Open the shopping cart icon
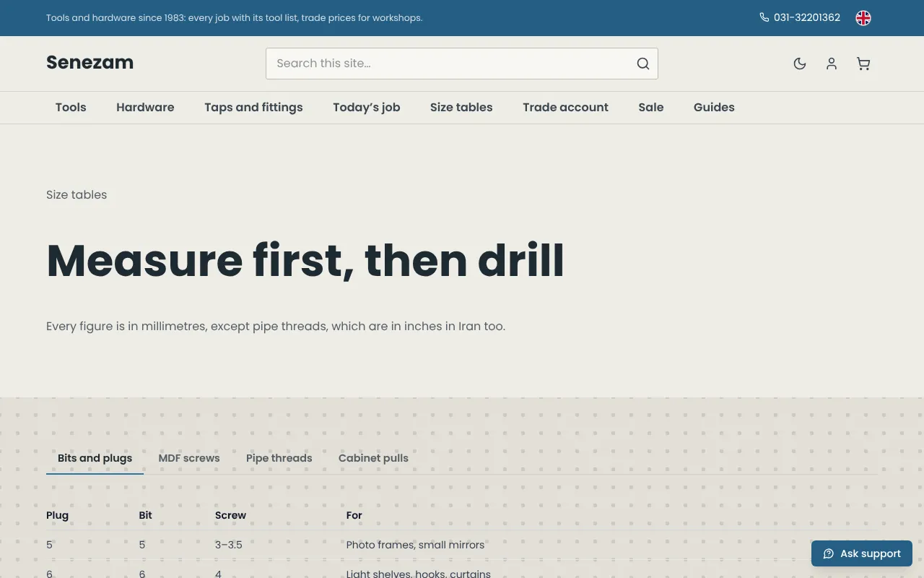This screenshot has width=924, height=578. click(x=863, y=64)
